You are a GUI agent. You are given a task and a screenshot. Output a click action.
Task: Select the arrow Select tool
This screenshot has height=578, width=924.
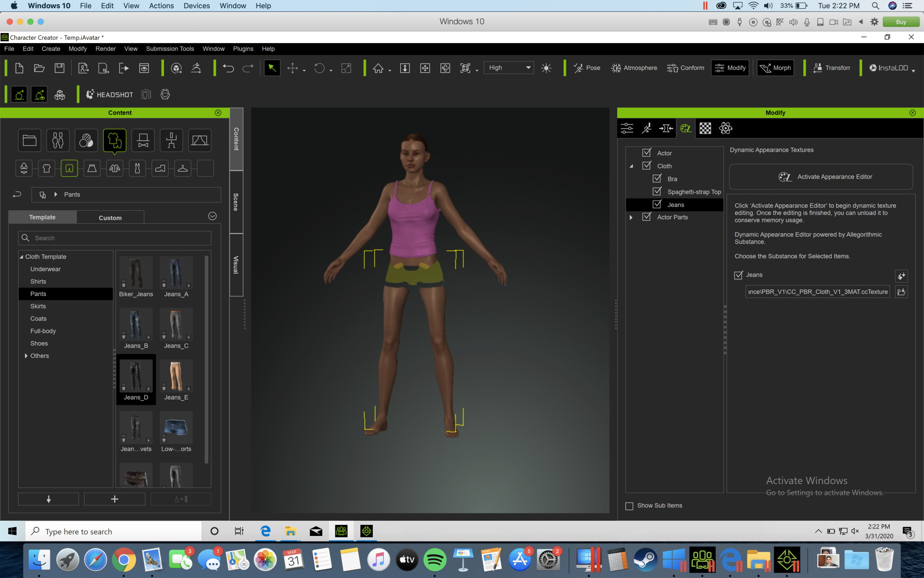pos(272,68)
